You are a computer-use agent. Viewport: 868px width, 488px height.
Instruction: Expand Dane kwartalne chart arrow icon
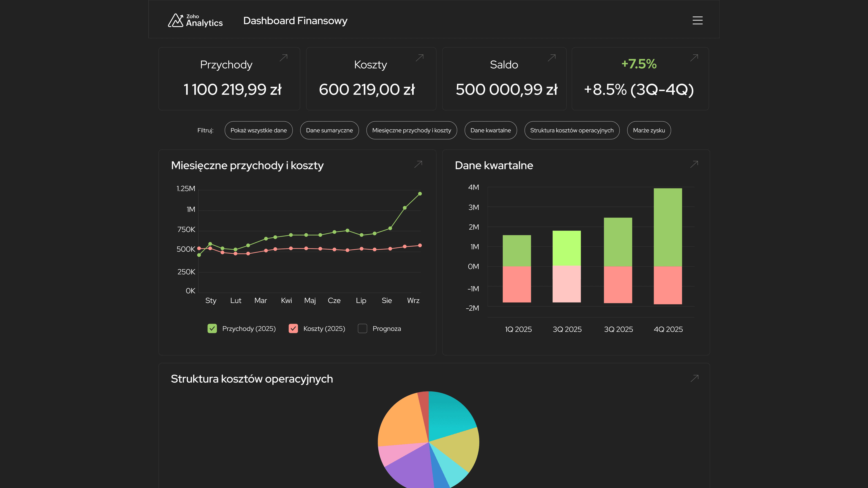694,164
